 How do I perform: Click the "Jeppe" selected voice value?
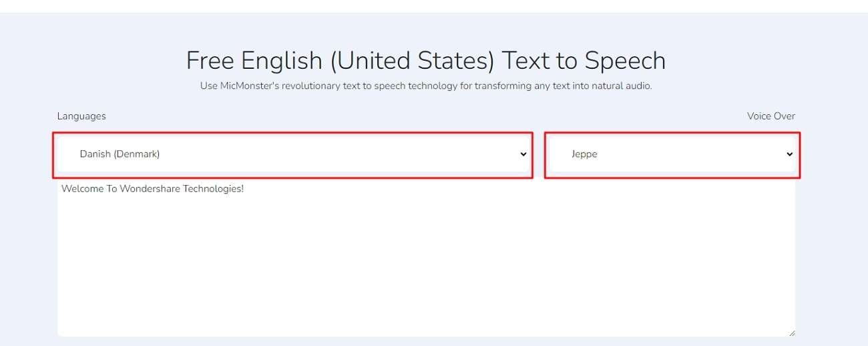tap(584, 154)
